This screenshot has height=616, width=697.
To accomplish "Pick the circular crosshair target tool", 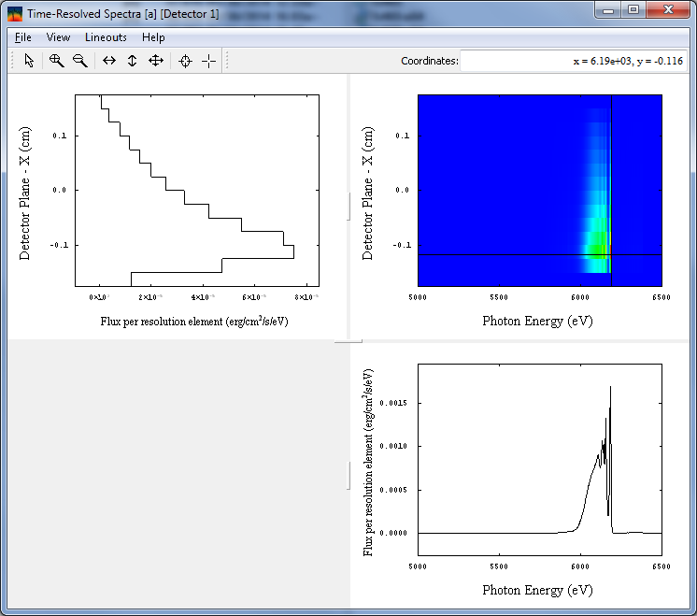I will [185, 61].
